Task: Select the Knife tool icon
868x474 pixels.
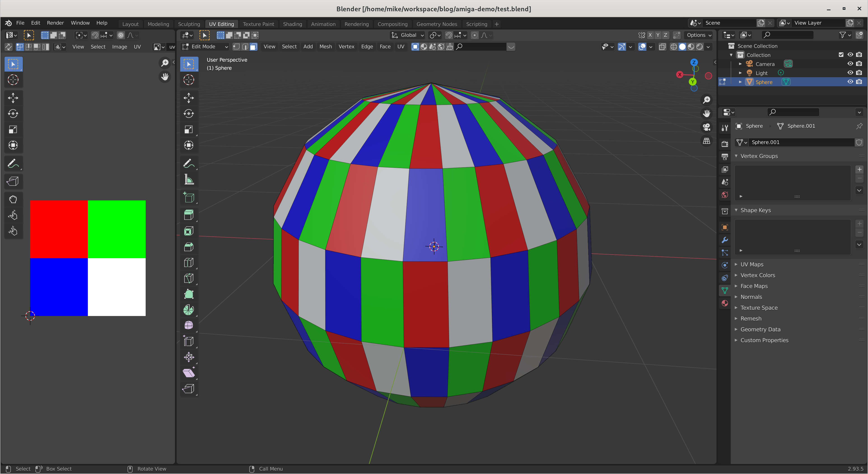Action: (189, 278)
